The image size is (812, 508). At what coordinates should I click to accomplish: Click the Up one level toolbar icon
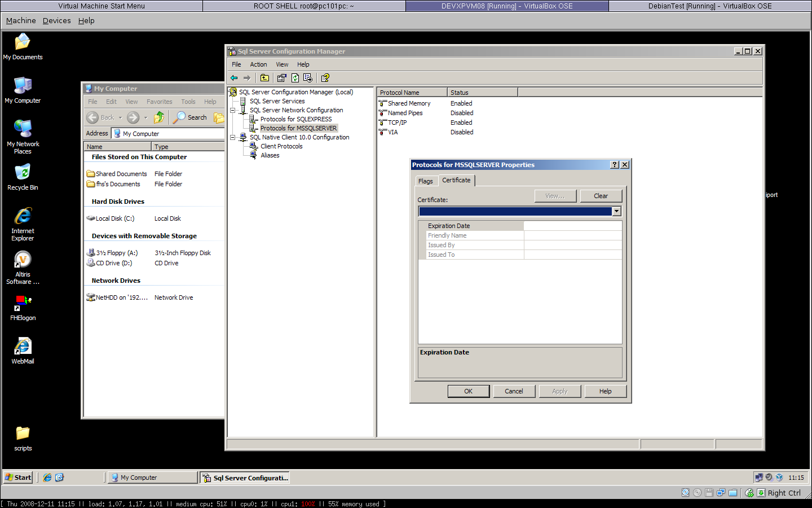pos(264,78)
